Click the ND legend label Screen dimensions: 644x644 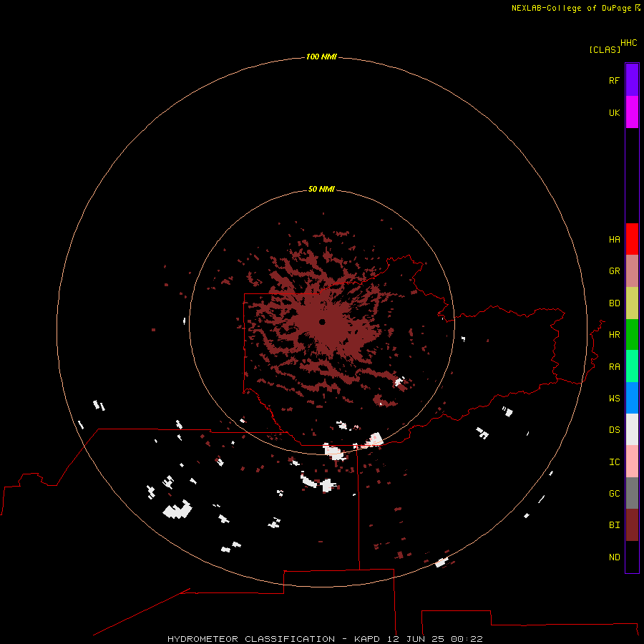click(614, 557)
